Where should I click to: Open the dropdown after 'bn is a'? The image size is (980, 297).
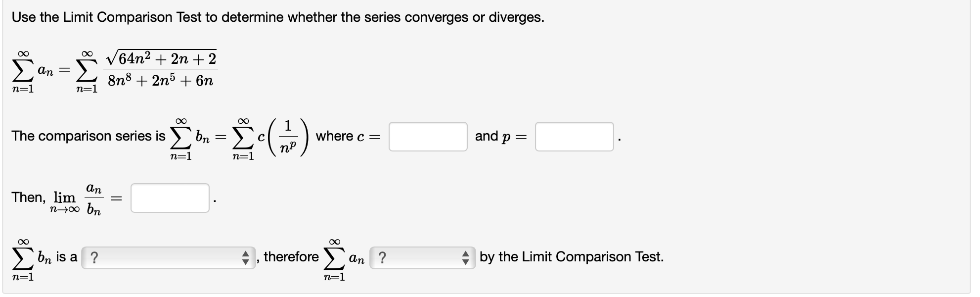(168, 256)
